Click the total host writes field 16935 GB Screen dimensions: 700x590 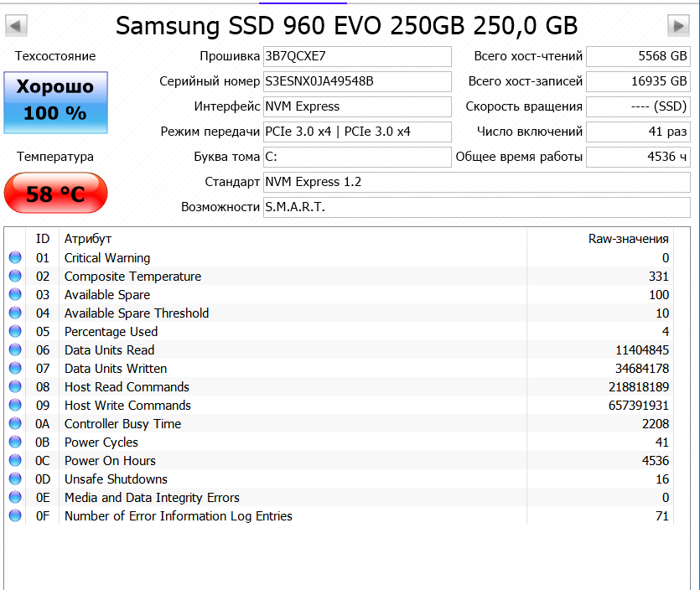click(637, 82)
